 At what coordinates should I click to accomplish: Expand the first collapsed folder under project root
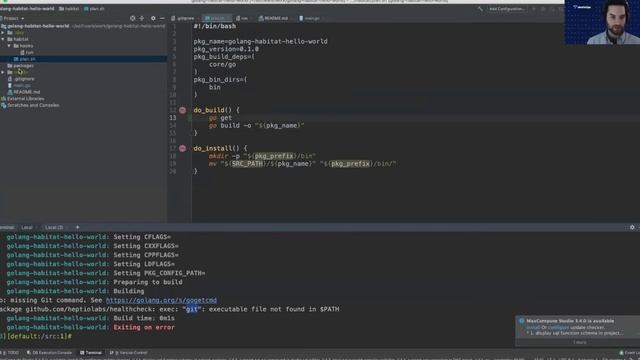(x=3, y=33)
